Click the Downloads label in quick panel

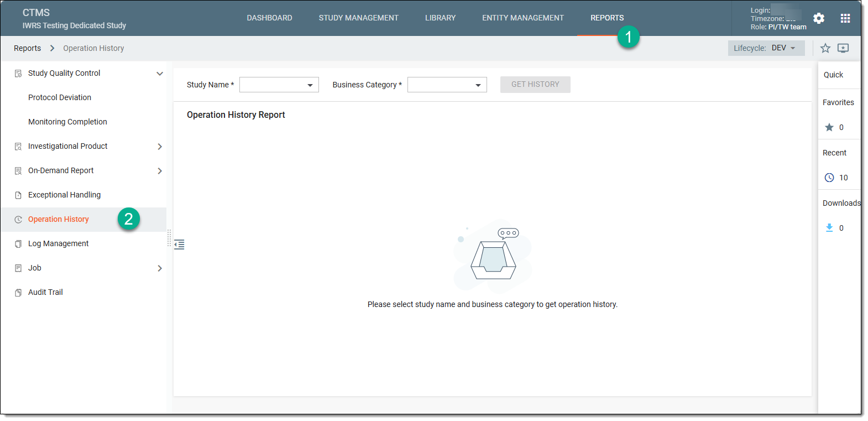click(x=841, y=204)
